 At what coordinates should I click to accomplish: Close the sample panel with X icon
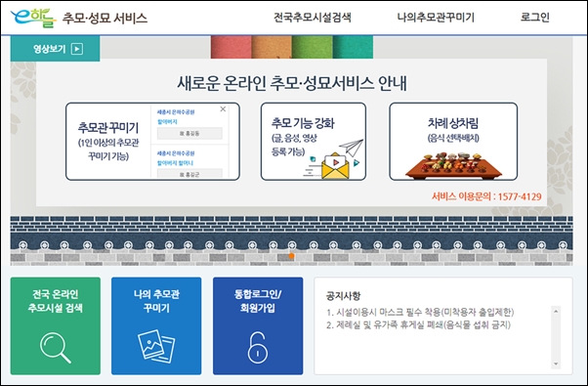pos(223,109)
